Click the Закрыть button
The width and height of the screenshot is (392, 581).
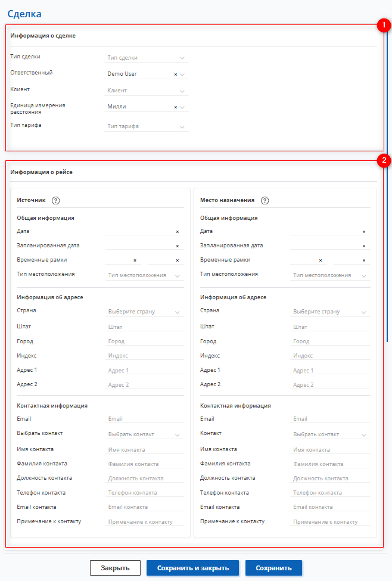click(x=115, y=568)
